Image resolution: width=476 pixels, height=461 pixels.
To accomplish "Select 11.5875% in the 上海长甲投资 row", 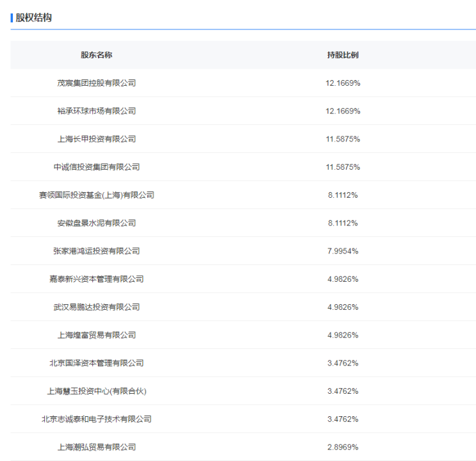I will point(343,139).
